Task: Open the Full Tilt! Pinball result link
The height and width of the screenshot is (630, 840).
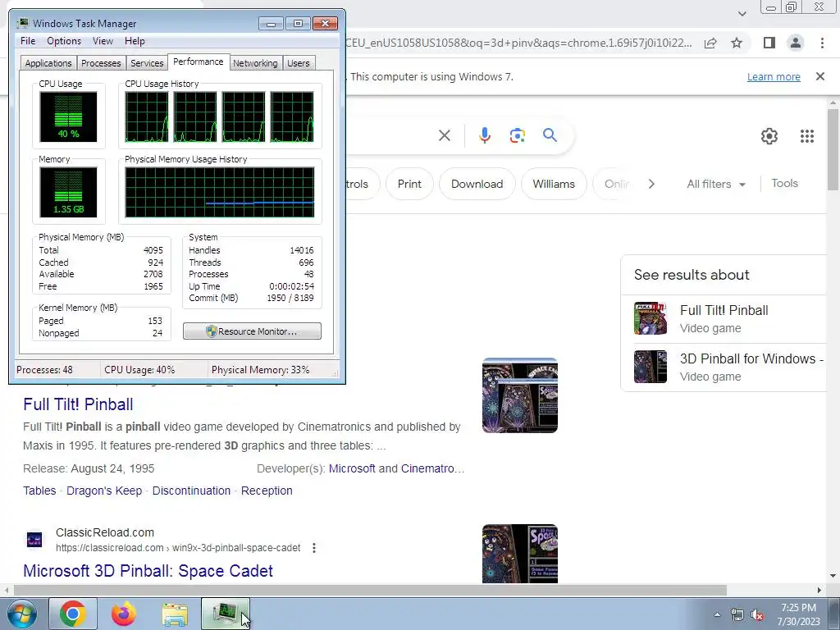Action: (78, 404)
